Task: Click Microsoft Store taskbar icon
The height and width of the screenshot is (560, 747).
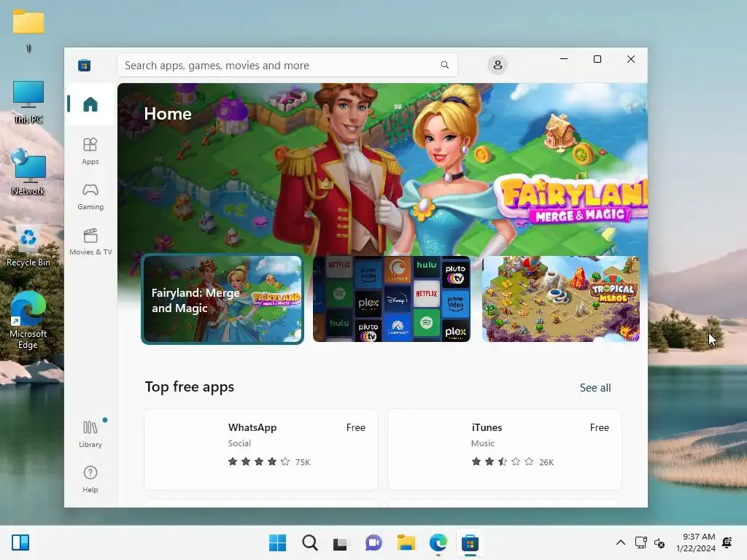Action: coord(471,542)
